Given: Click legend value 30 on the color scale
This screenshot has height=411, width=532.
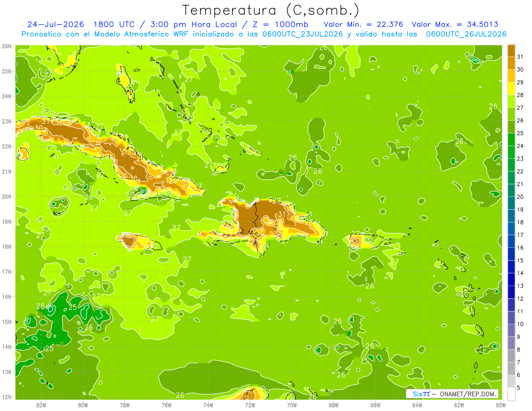Looking at the screenshot, I should 520,70.
